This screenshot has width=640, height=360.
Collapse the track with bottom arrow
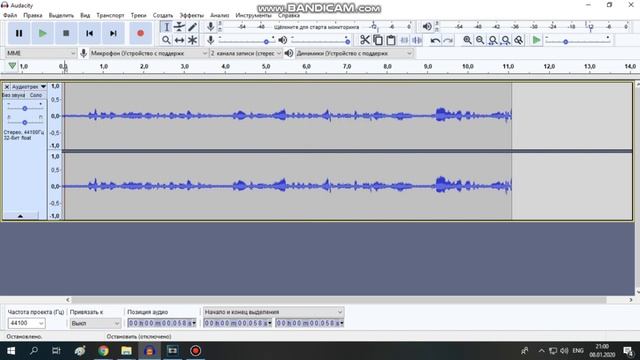(x=20, y=216)
